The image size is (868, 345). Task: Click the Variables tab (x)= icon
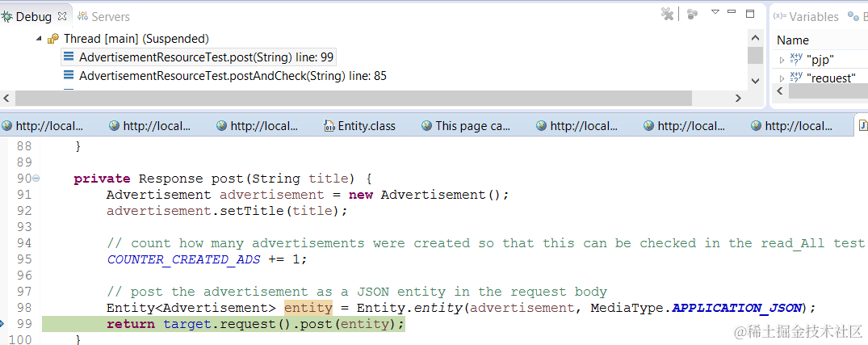click(x=779, y=16)
